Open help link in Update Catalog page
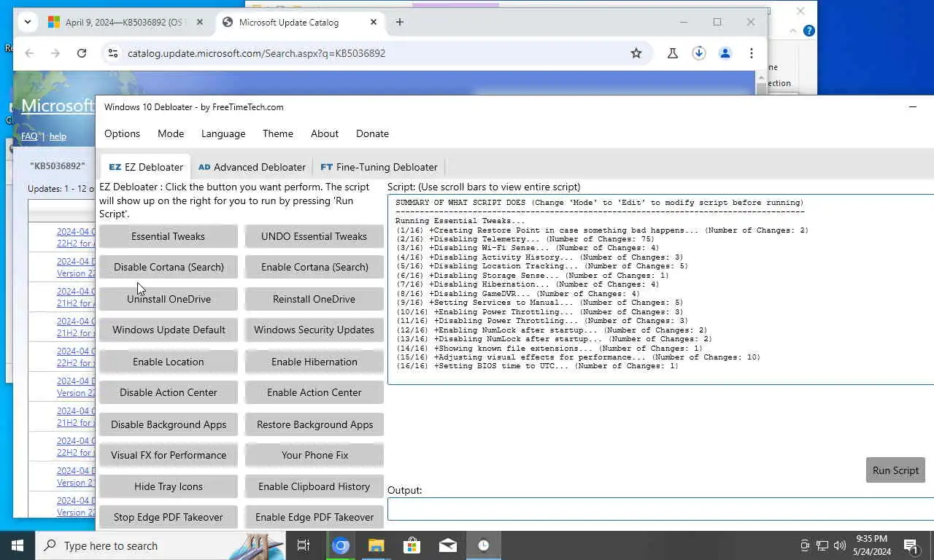Screen dimensions: 934x560 coord(58,136)
